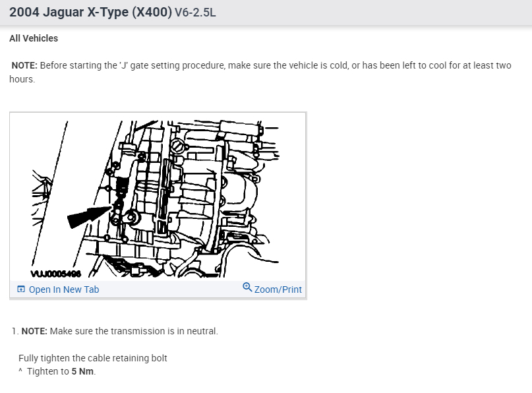The width and height of the screenshot is (532, 393).
Task: Click the new-tab icon beside Open In New Tab
Action: 21,289
